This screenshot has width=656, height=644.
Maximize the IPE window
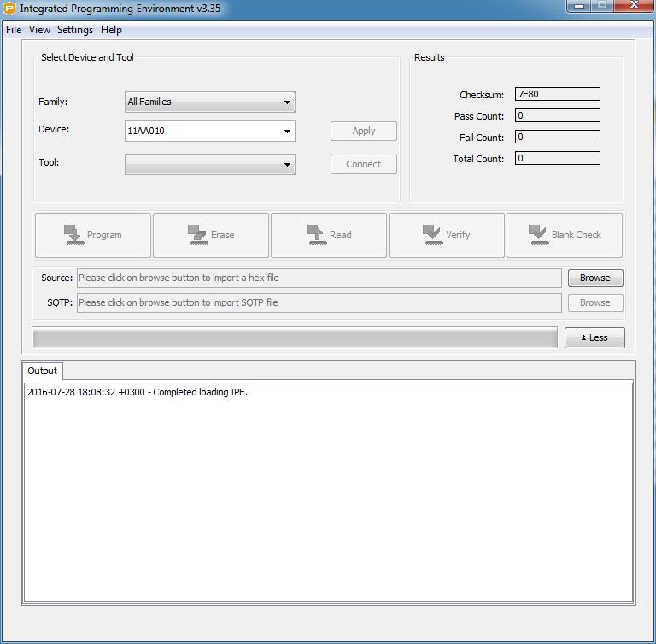point(602,6)
